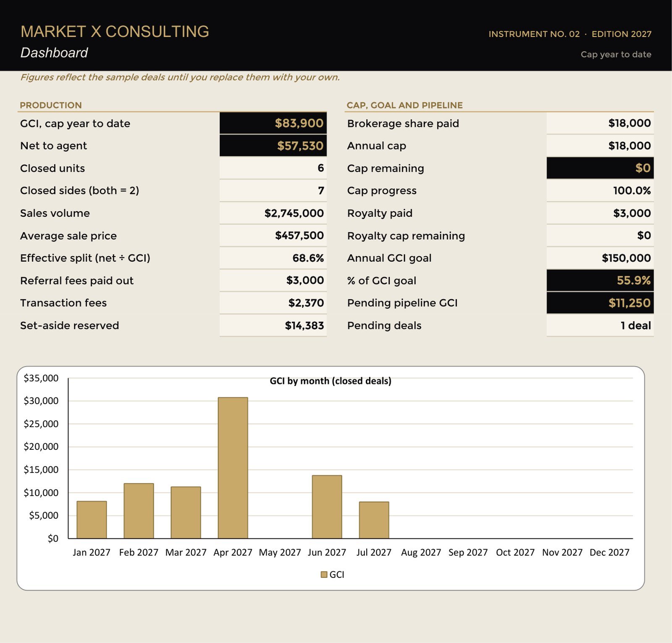Viewport: 672px width, 643px height.
Task: Select the chart title GCI by month
Action: coord(331,381)
